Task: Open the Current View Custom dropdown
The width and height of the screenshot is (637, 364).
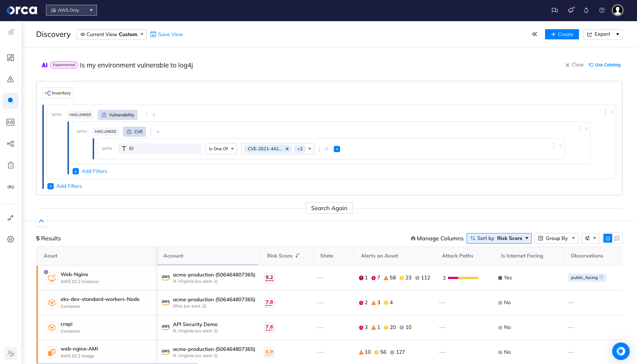Action: click(112, 34)
